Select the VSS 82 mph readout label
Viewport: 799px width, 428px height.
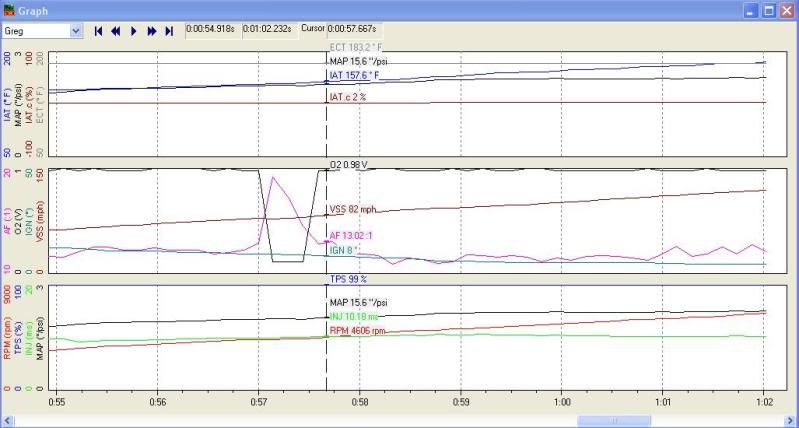(x=353, y=210)
